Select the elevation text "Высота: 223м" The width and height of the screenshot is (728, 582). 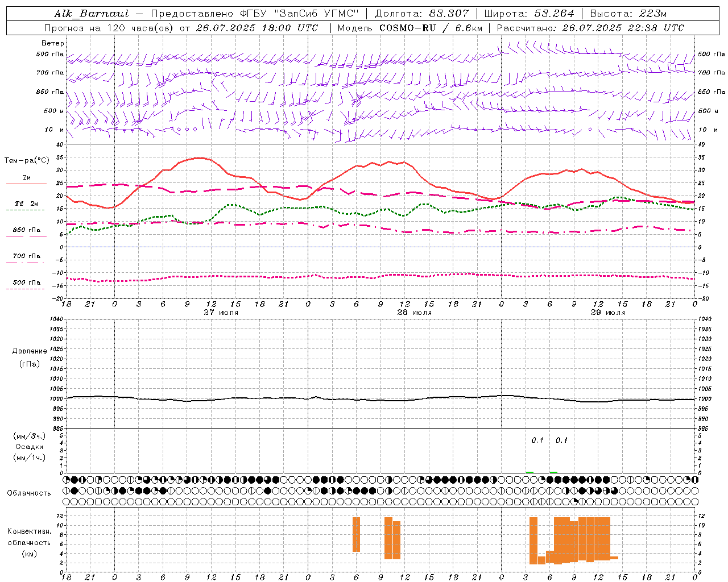pyautogui.click(x=628, y=14)
